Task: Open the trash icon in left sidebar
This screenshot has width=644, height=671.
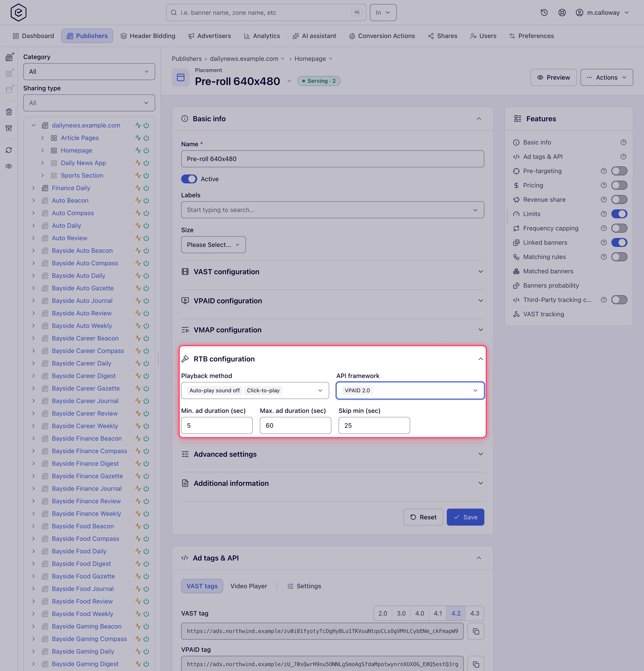Action: pyautogui.click(x=9, y=112)
